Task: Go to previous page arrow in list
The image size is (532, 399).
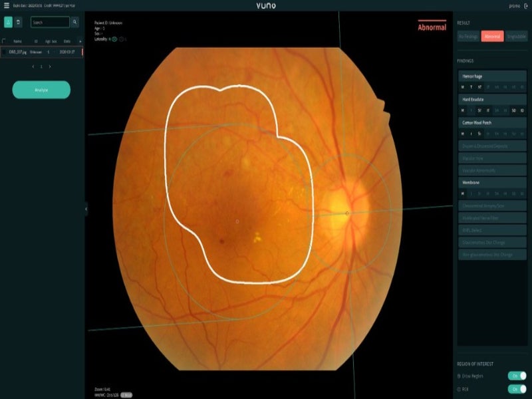Action: point(33,66)
